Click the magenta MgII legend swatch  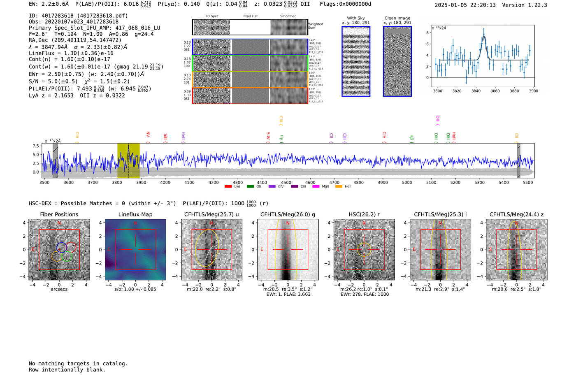coord(316,186)
